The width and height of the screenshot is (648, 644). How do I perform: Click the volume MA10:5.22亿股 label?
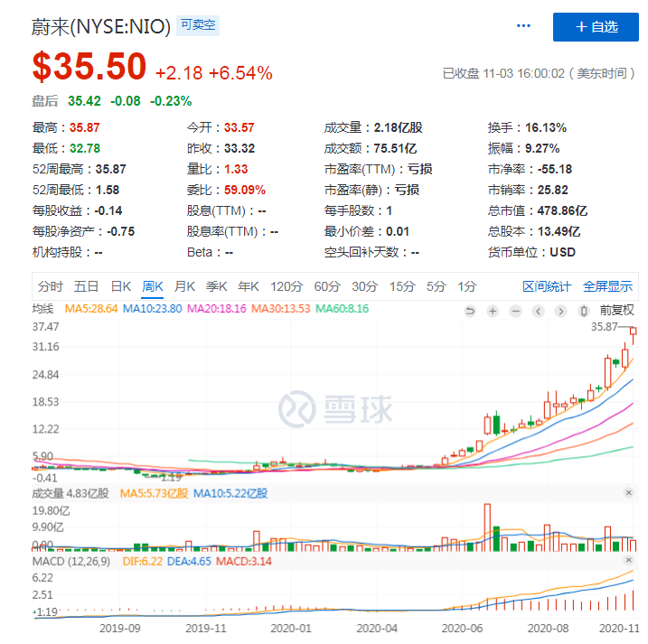pyautogui.click(x=230, y=493)
